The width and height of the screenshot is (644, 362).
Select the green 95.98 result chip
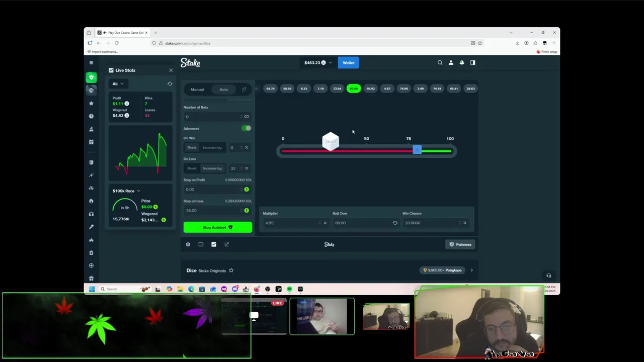pos(354,89)
